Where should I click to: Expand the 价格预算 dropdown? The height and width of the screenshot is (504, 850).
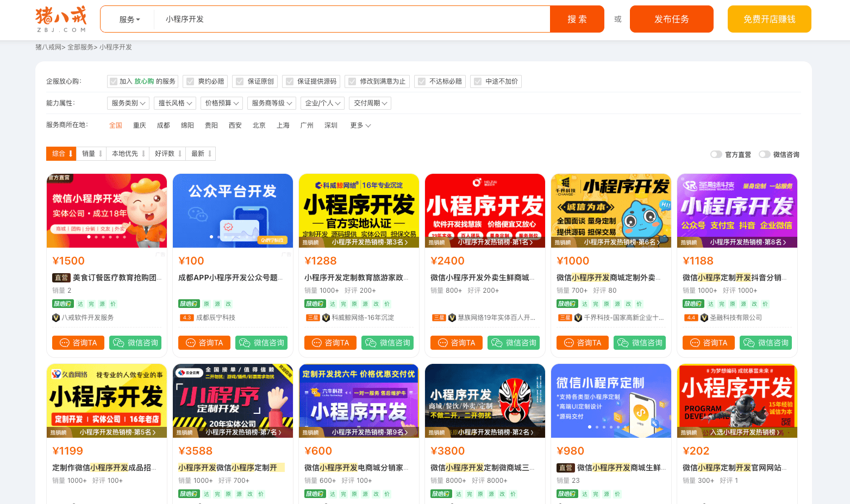(x=221, y=103)
